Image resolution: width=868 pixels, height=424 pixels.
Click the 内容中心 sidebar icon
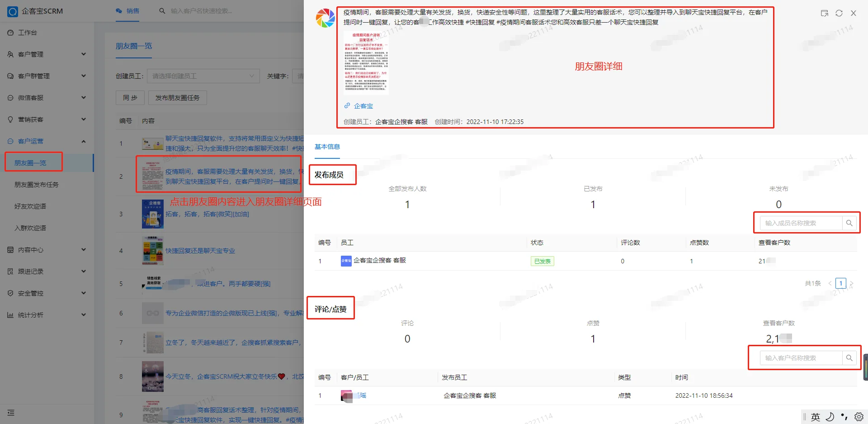(x=10, y=250)
